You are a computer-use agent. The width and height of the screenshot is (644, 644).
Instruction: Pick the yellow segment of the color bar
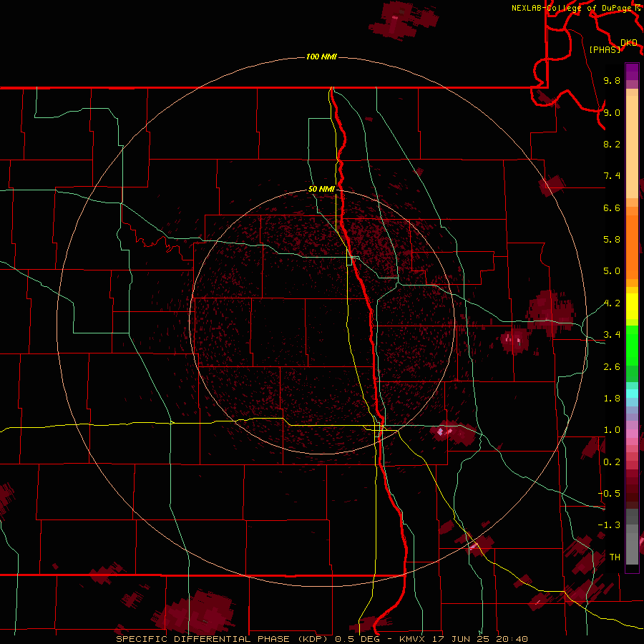[632, 306]
